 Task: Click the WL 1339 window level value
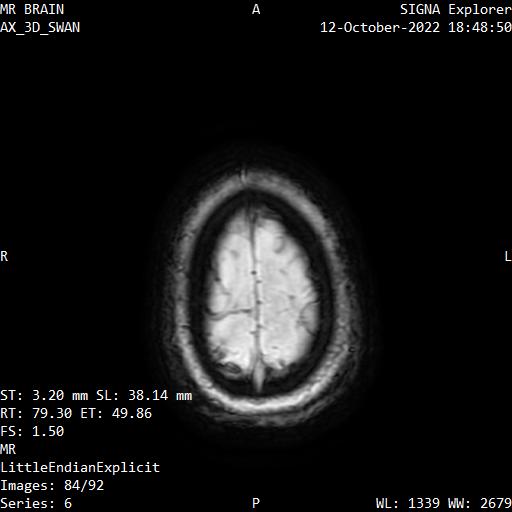pos(408,503)
